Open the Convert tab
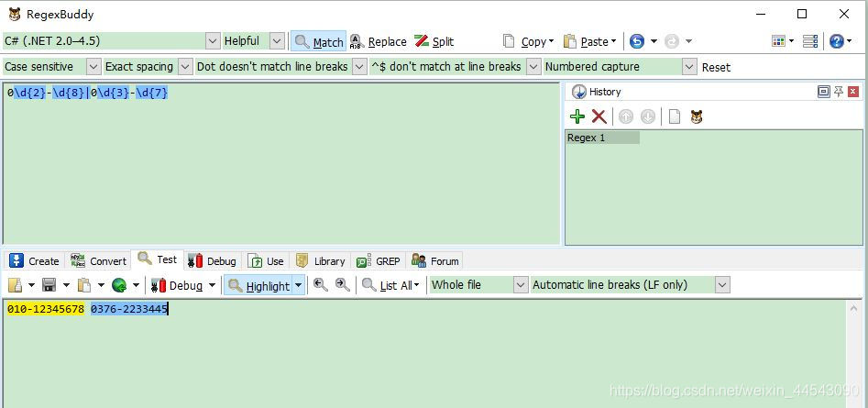868x408 pixels. pos(99,260)
